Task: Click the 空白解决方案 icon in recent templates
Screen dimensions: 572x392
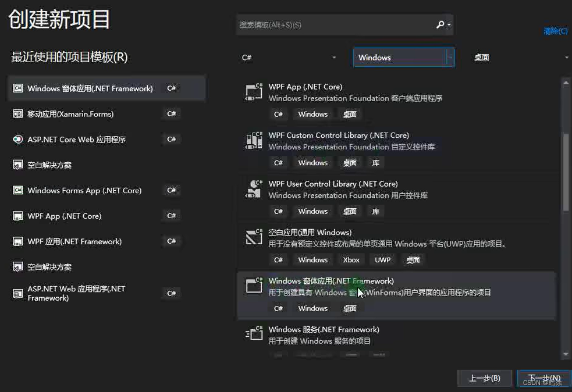Action: click(17, 165)
